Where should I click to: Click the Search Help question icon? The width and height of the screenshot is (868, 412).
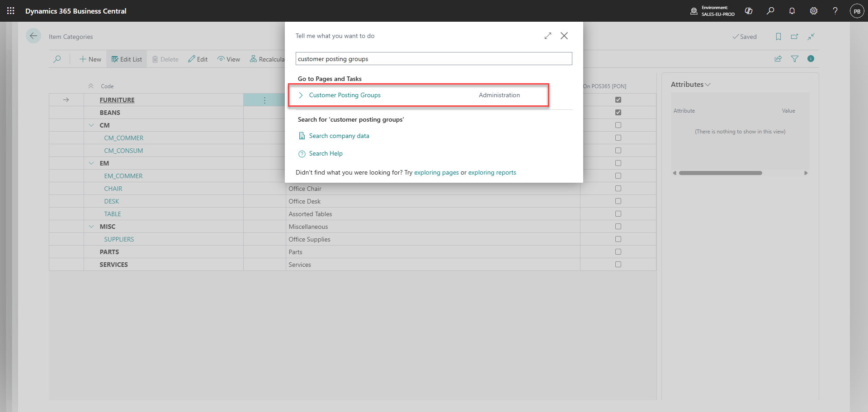(x=302, y=154)
